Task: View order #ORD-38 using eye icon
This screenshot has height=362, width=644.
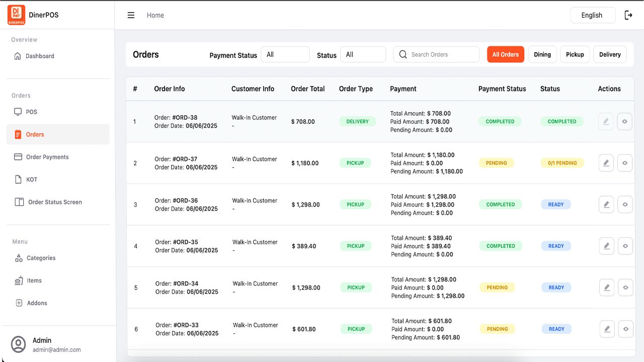Action: [x=624, y=121]
